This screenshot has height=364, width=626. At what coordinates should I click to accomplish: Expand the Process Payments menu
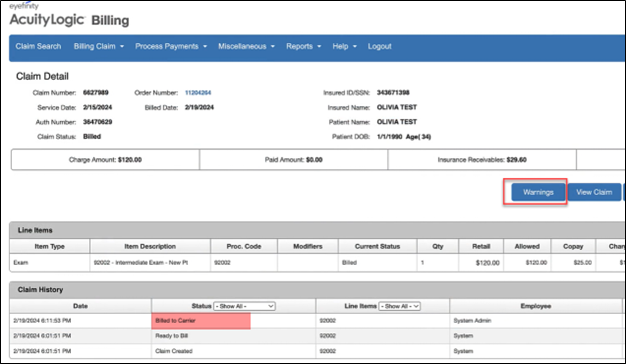click(x=171, y=46)
